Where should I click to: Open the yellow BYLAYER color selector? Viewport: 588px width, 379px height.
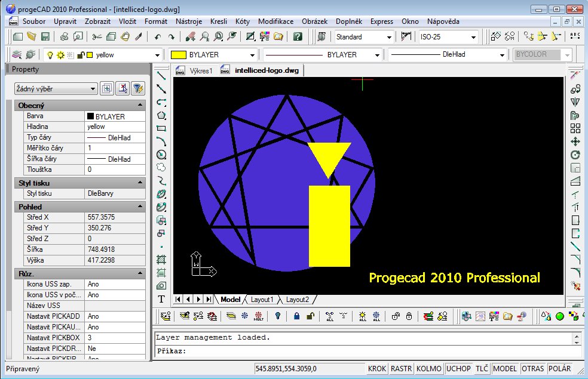[213, 55]
